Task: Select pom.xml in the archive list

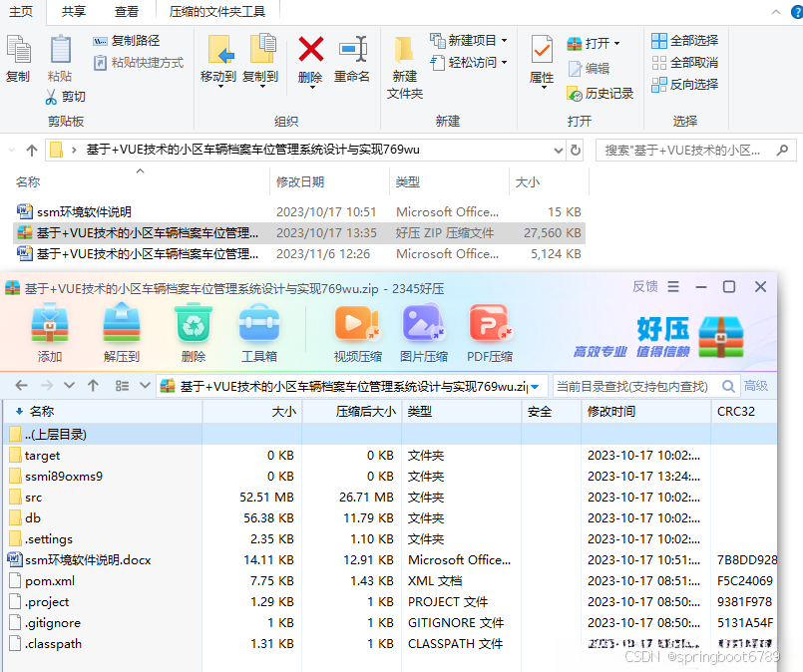Action: pyautogui.click(x=389, y=581)
